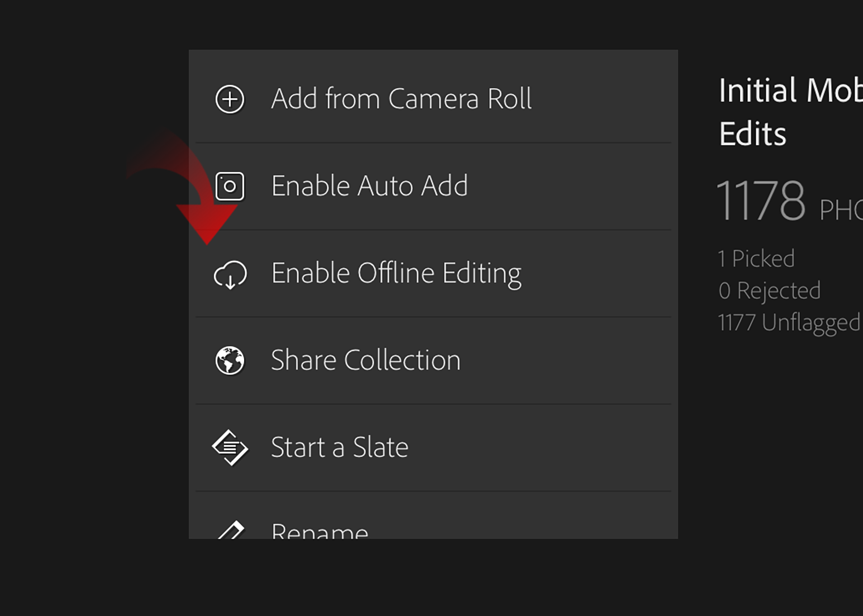Click the 'Edits' collection title text
The height and width of the screenshot is (616, 863).
752,134
